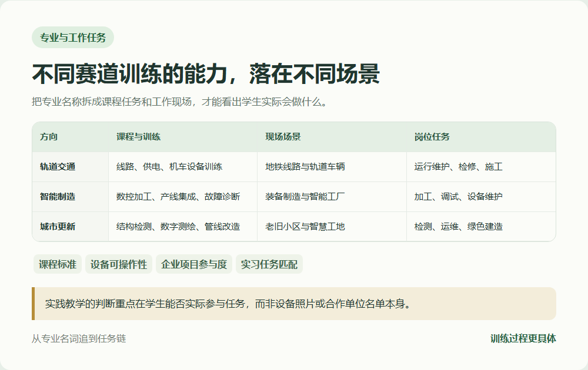Click the subtitle starting with 把专业名称拆成课程任务
Image resolution: width=588 pixels, height=370 pixels.
click(179, 102)
